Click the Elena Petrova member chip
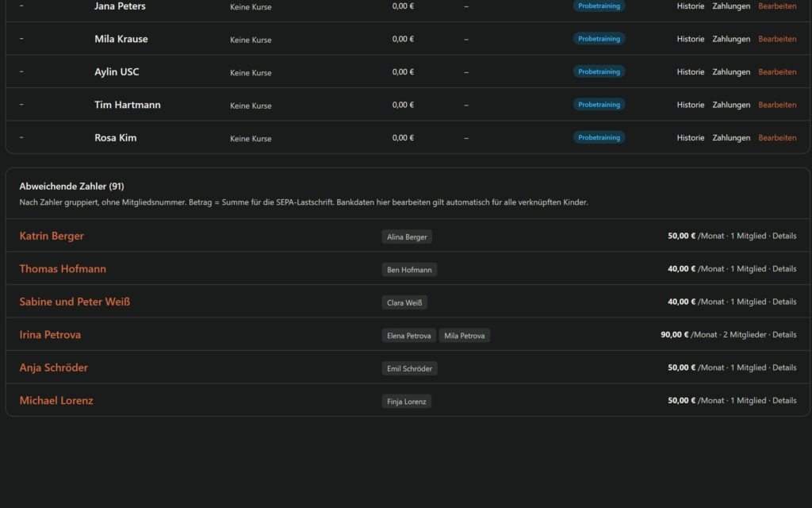The image size is (812, 508). (x=408, y=336)
